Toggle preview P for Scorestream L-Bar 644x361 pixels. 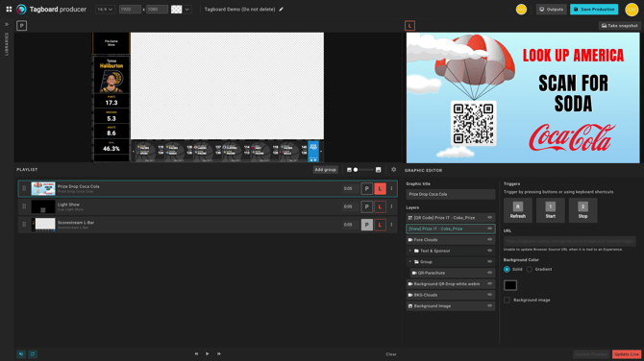[367, 225]
